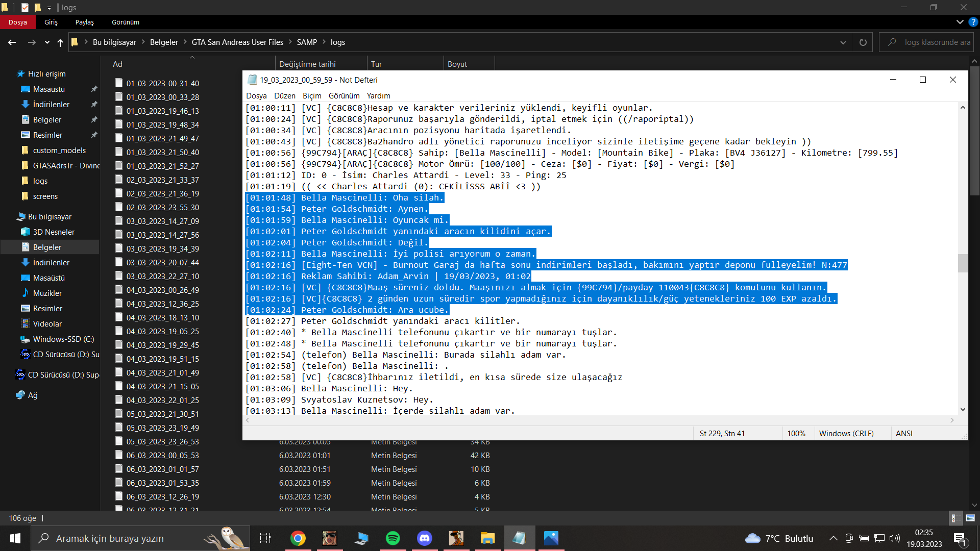This screenshot has width=980, height=551.
Task: Expand the Explorer ribbon chevron
Action: point(960,22)
